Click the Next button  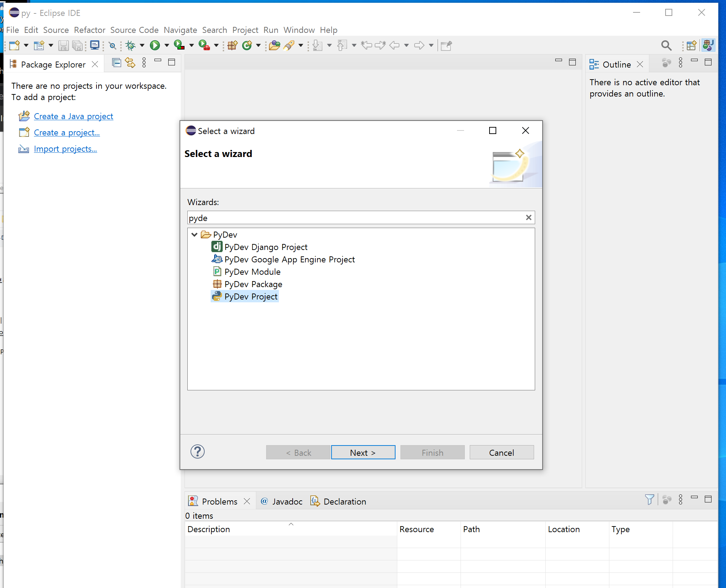[x=363, y=452]
